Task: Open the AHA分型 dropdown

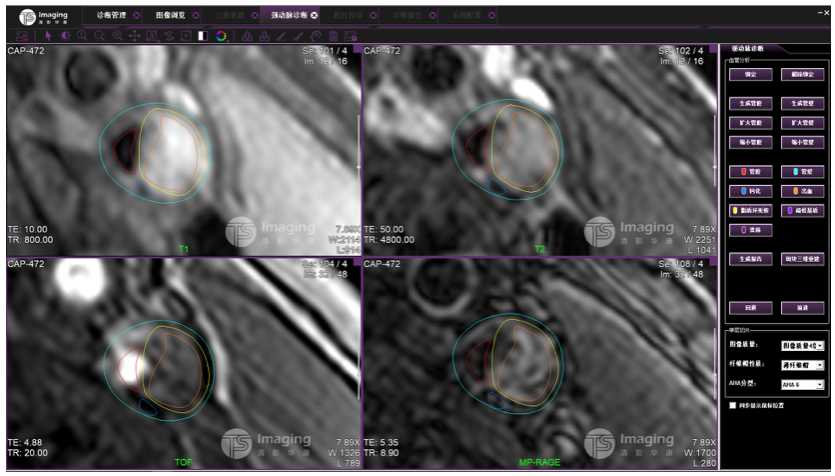Action: pyautogui.click(x=802, y=383)
